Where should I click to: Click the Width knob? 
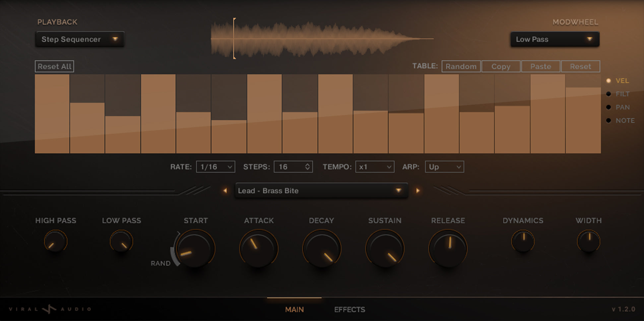click(589, 241)
